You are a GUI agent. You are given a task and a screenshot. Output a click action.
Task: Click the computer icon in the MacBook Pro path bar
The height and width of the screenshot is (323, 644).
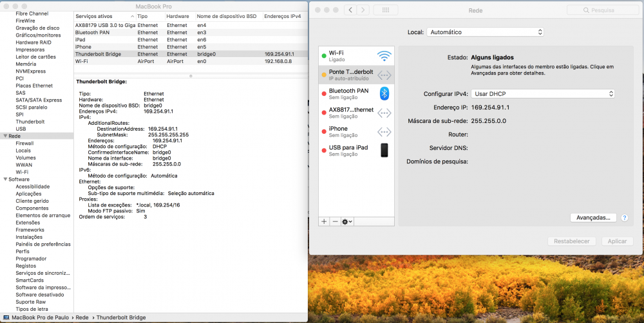click(6, 318)
